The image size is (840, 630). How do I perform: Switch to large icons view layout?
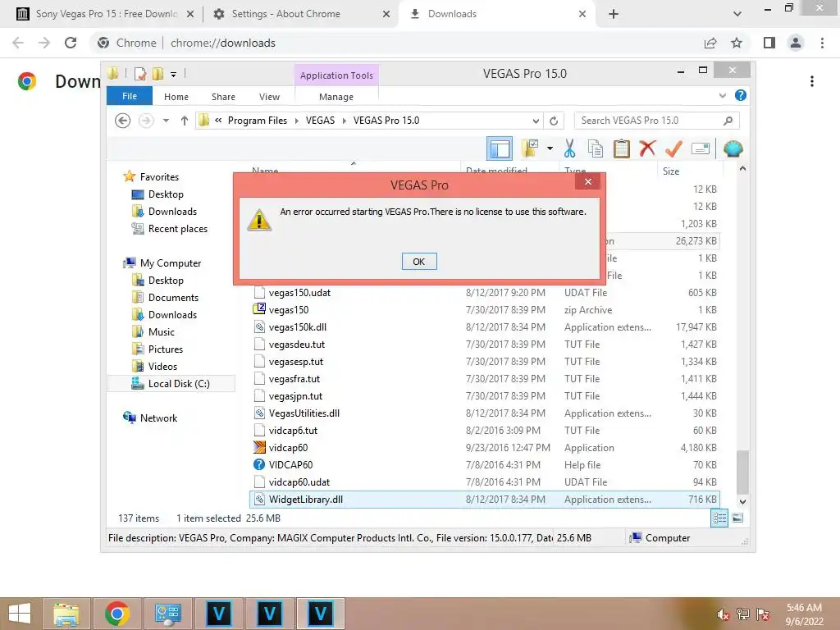[737, 518]
